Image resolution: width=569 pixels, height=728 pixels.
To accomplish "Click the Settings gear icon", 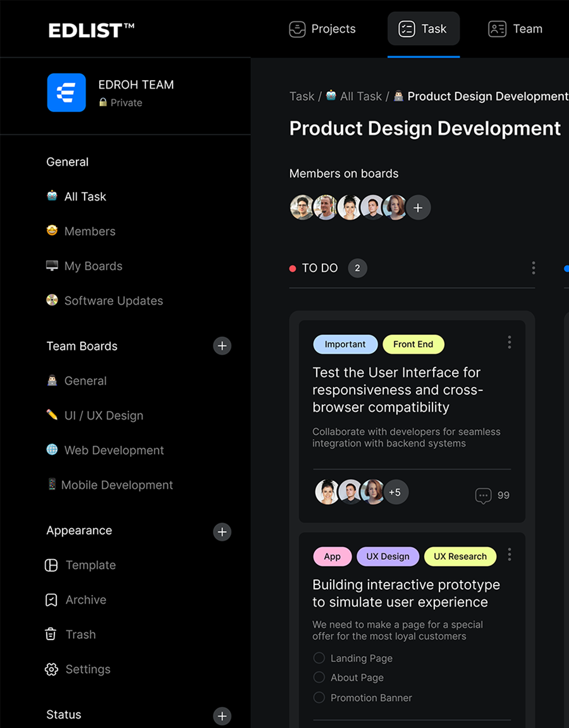I will click(51, 669).
